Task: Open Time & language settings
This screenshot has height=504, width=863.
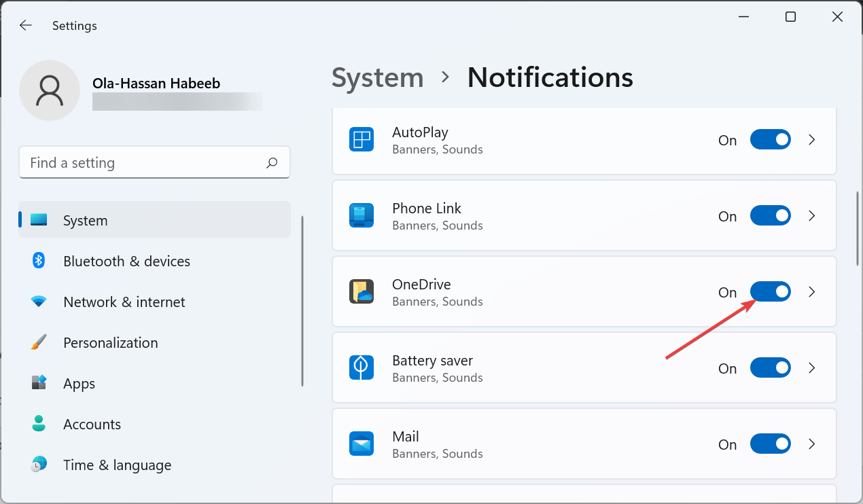Action: (x=154, y=465)
